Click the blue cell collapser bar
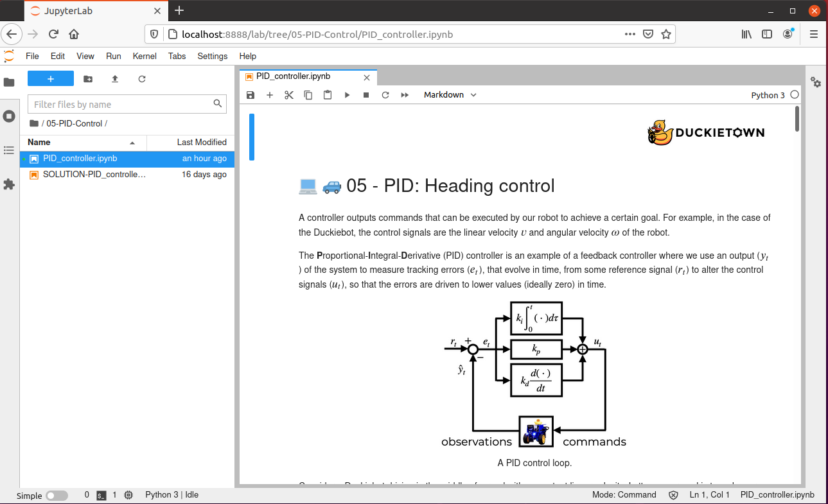828x504 pixels. 252,137
